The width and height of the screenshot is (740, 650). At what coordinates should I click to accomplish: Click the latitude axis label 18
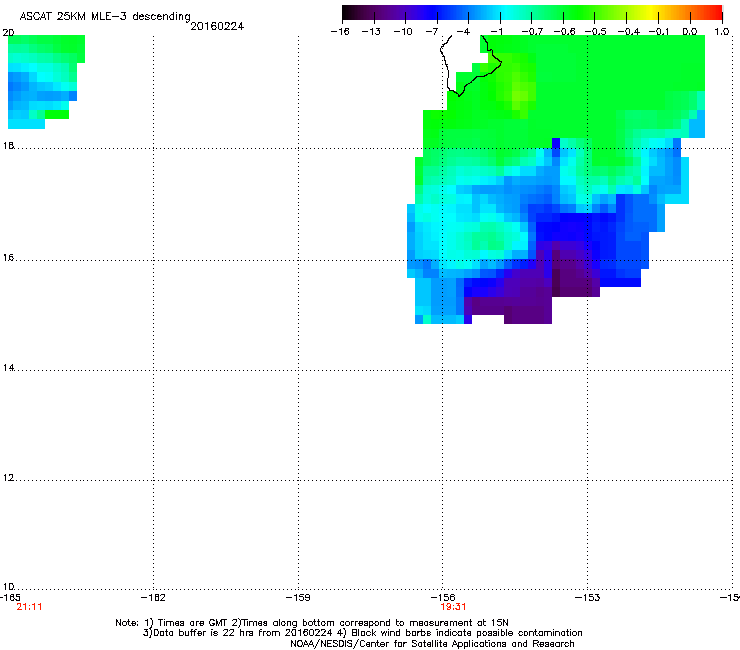(8, 145)
